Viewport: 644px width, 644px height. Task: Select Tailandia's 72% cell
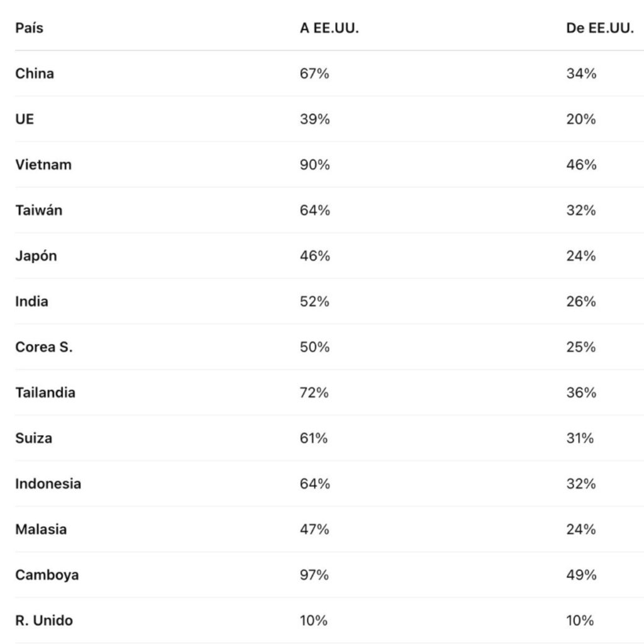[314, 392]
